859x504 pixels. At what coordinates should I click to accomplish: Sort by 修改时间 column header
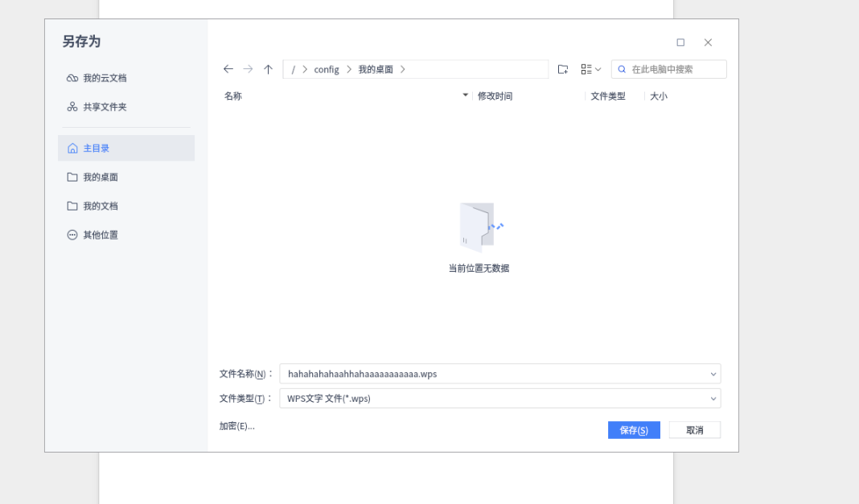pyautogui.click(x=495, y=96)
